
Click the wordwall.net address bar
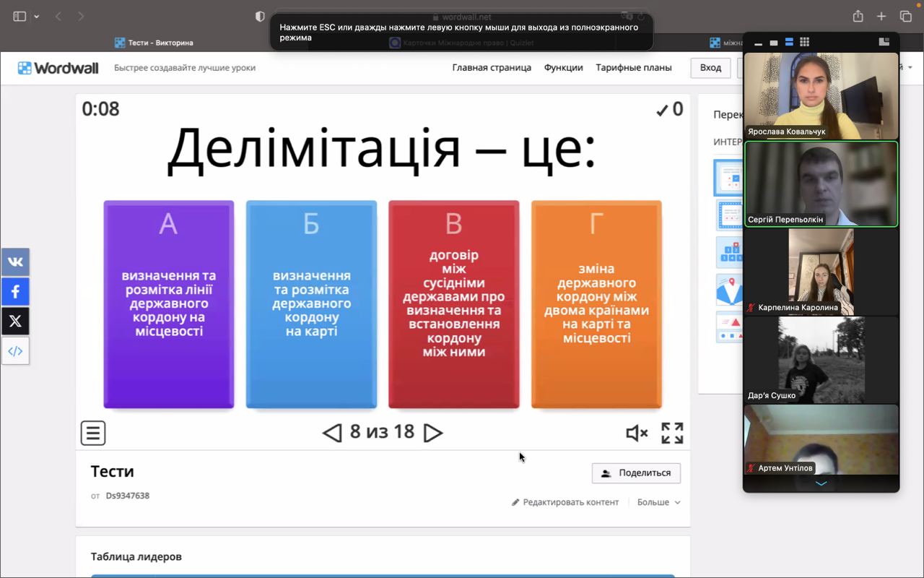point(461,16)
